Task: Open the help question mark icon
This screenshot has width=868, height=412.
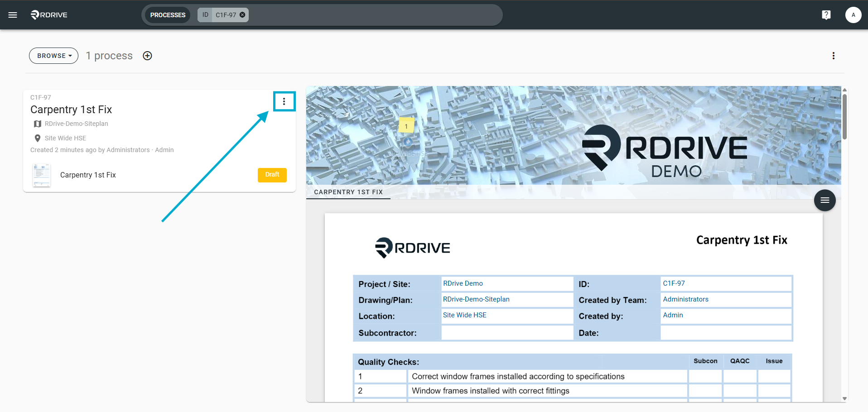Action: [x=826, y=15]
